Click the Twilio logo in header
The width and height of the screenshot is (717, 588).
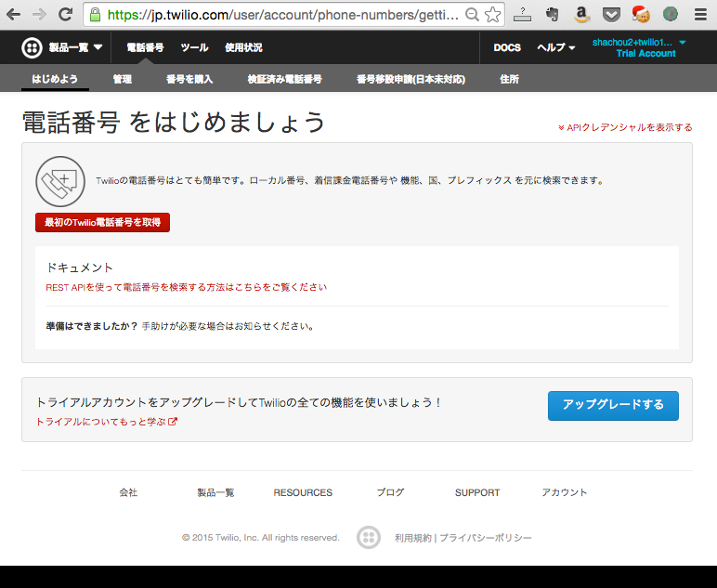click(32, 47)
